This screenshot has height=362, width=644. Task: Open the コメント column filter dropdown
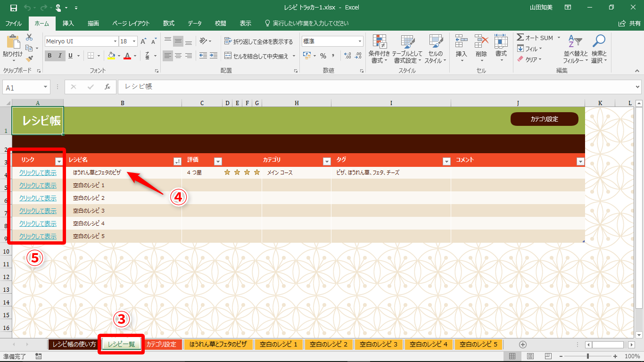[580, 162]
